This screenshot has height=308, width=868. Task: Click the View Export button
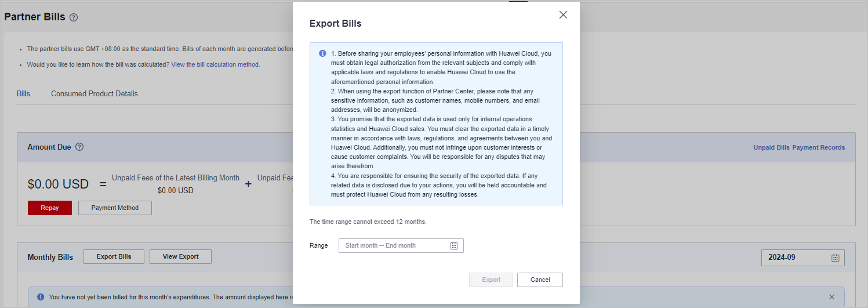point(180,257)
